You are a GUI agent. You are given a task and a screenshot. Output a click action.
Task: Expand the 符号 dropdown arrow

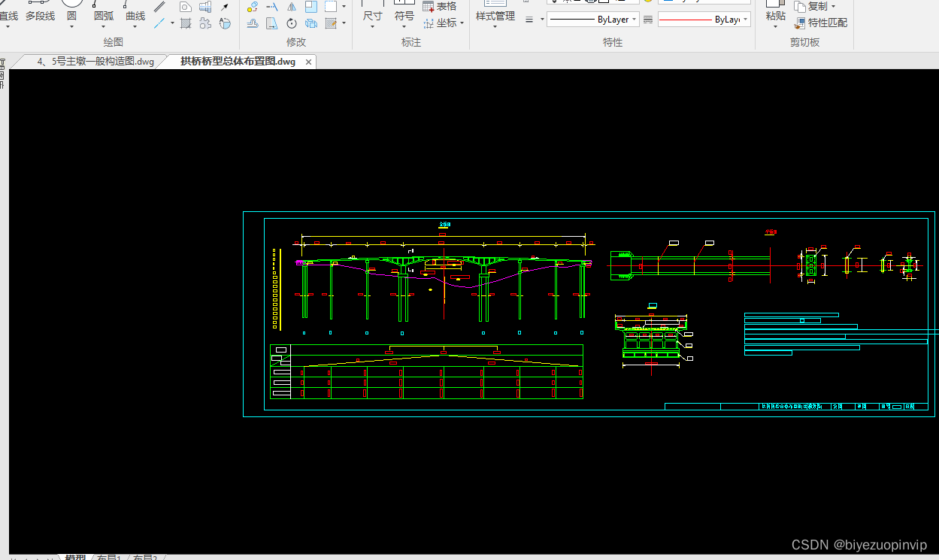[x=404, y=27]
